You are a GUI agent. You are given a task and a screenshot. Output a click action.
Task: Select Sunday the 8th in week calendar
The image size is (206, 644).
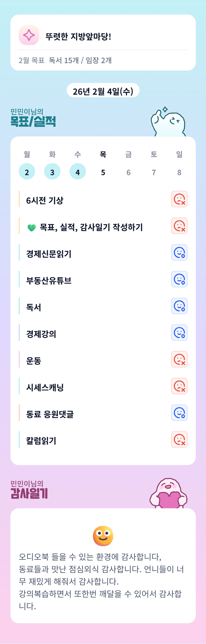[179, 172]
